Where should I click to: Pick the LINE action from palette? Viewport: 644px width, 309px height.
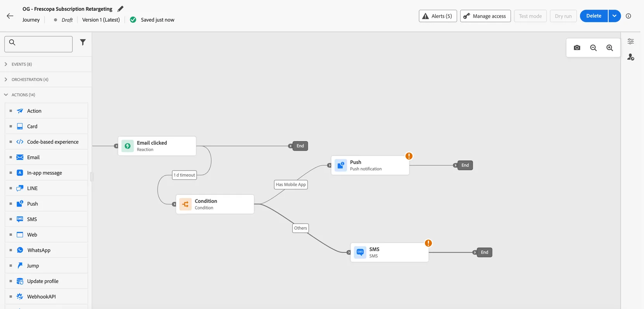pyautogui.click(x=47, y=188)
